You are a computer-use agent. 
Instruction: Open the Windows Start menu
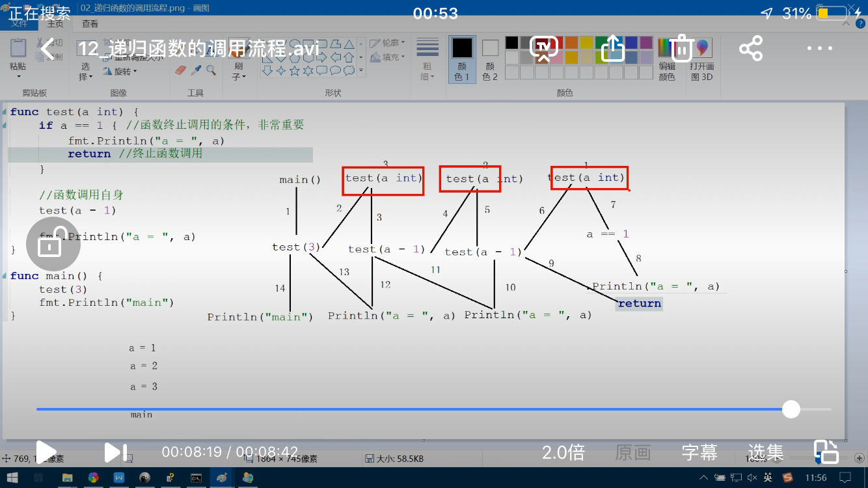[12, 478]
